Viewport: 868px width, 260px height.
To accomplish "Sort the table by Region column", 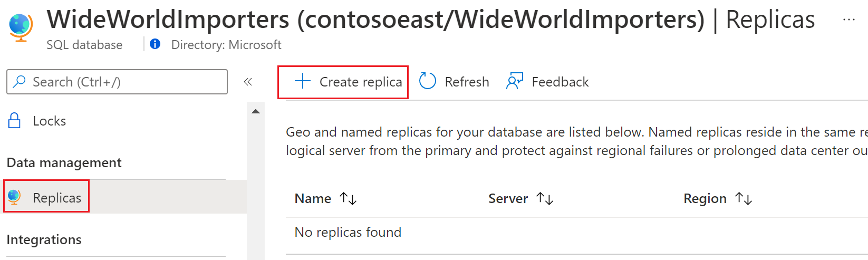I will click(744, 198).
